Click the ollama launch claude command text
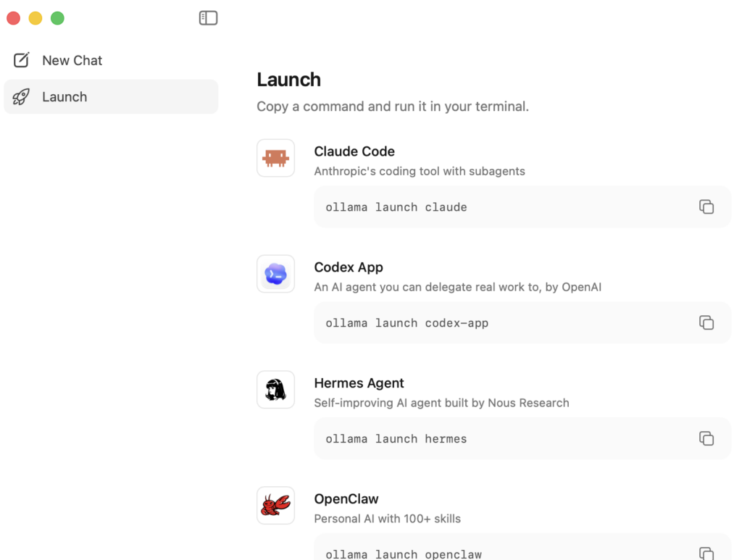Viewport: 742px width, 560px height. tap(396, 207)
